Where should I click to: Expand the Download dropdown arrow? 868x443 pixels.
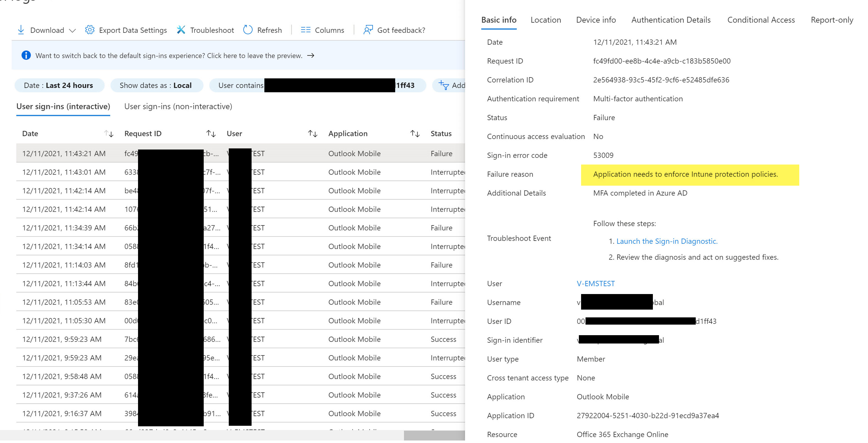pyautogui.click(x=73, y=31)
